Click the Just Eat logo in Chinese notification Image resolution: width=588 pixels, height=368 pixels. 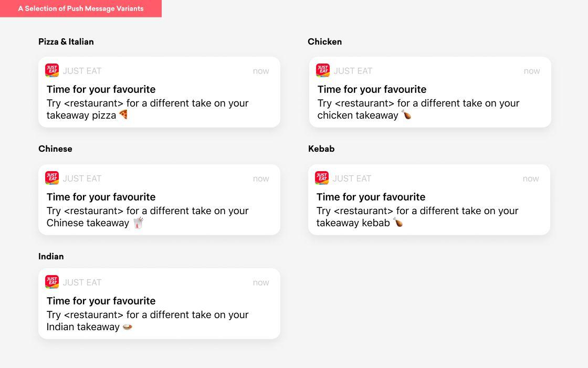(x=52, y=178)
